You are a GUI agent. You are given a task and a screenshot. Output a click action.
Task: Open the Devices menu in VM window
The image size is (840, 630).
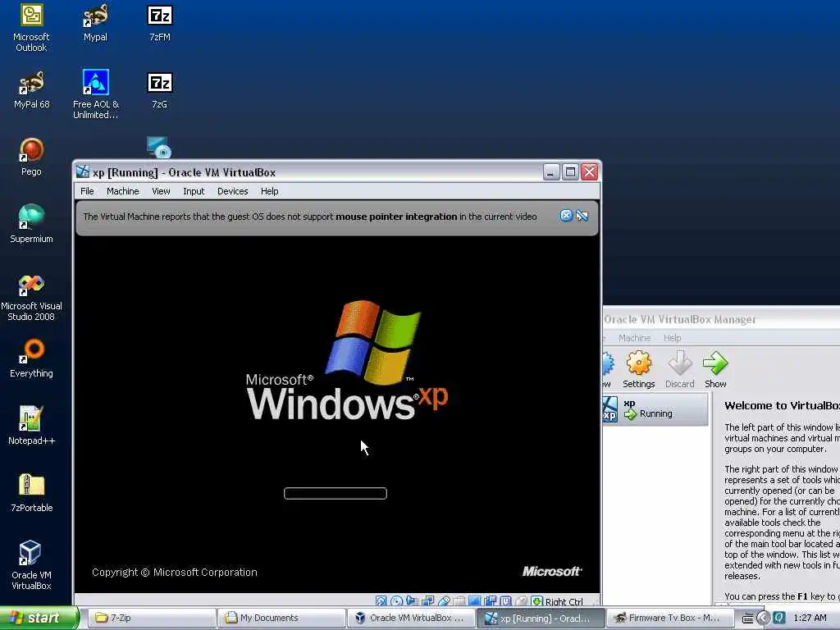(232, 191)
